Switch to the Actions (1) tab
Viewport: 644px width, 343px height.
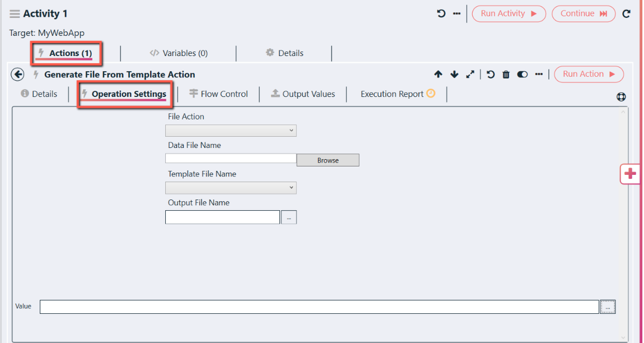(x=66, y=53)
